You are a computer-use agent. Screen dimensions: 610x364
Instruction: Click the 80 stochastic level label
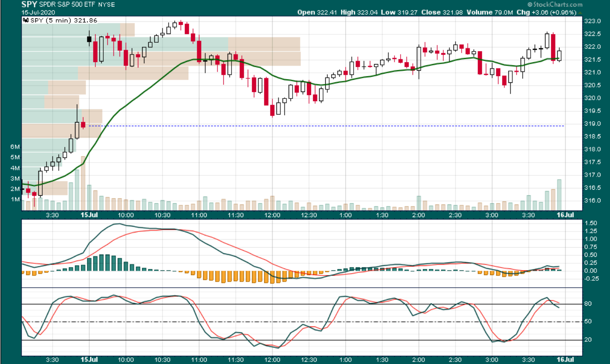tap(589, 304)
